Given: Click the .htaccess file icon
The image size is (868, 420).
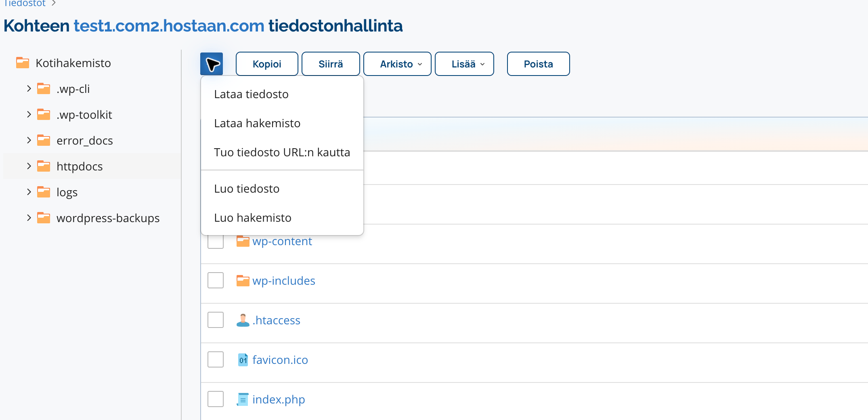Looking at the screenshot, I should tap(243, 320).
